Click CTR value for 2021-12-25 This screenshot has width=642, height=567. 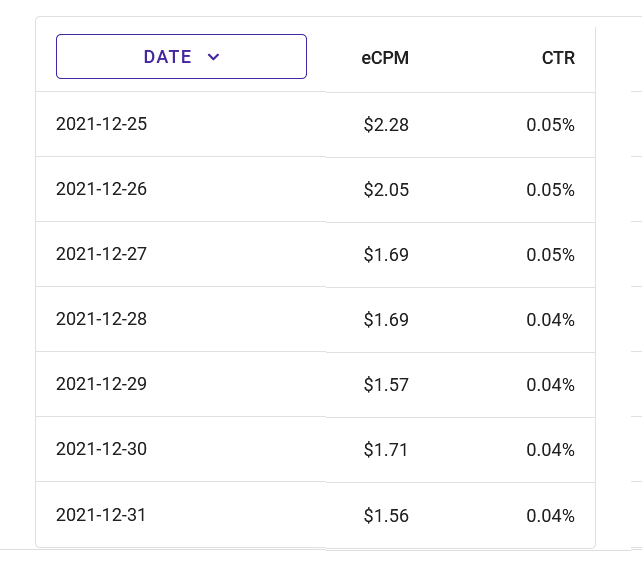pyautogui.click(x=550, y=125)
